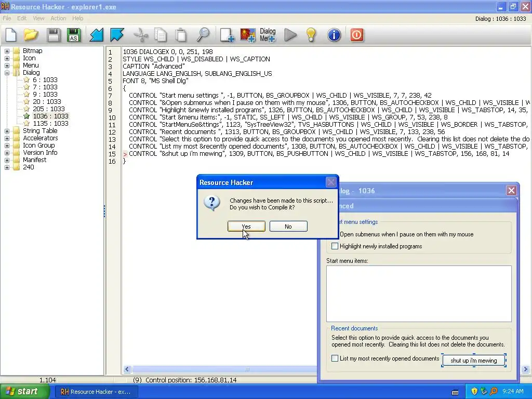The width and height of the screenshot is (532, 399).
Task: Click the security shield tray icon
Action: [474, 391]
